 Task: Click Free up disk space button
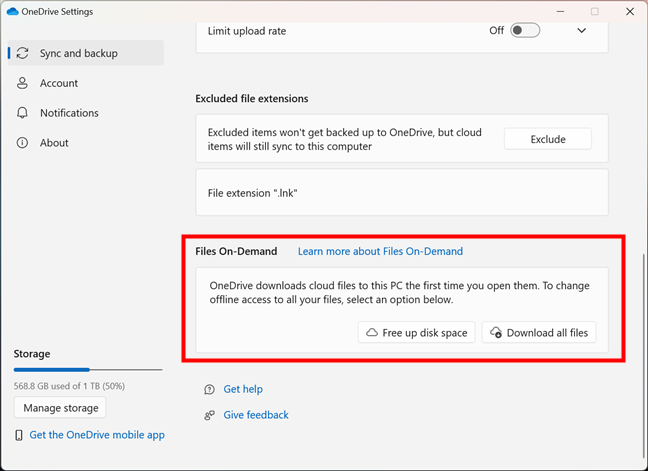coord(416,332)
